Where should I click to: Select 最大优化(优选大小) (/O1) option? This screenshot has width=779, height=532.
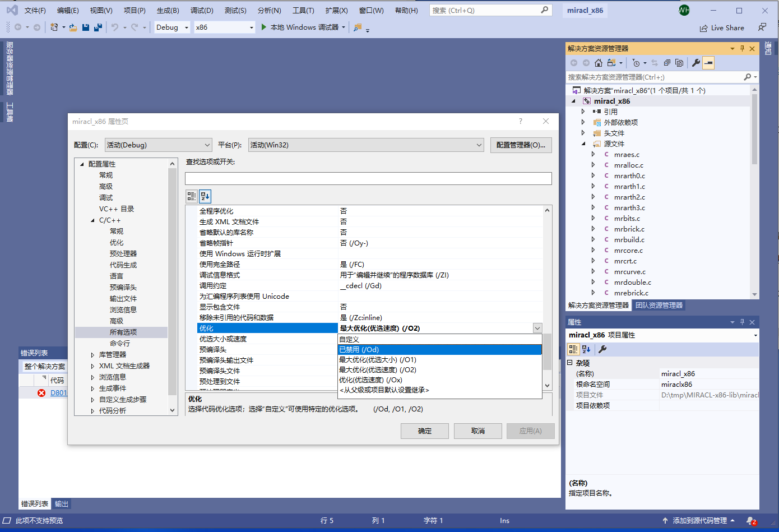point(440,360)
